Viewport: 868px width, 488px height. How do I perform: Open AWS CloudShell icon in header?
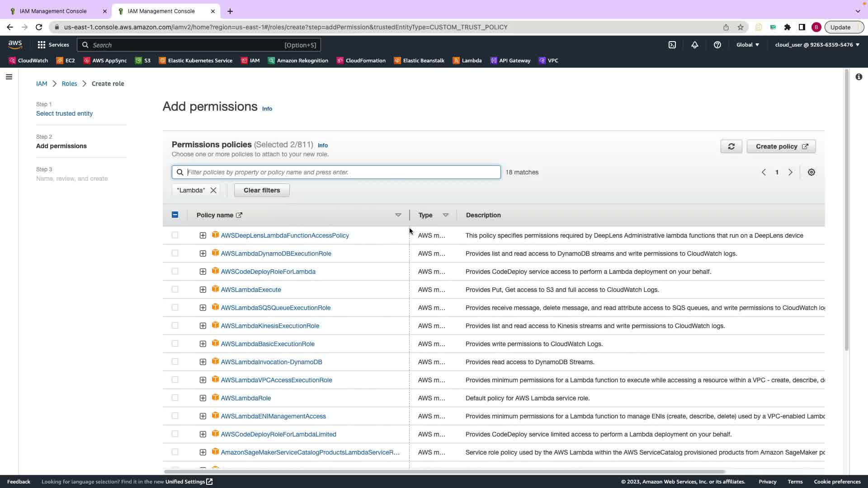click(672, 45)
